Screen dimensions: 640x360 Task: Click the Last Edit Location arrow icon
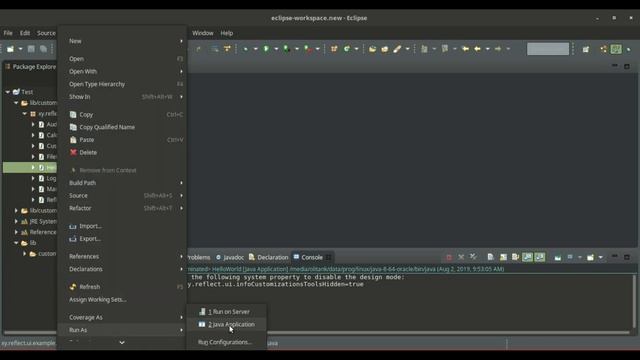(465, 49)
